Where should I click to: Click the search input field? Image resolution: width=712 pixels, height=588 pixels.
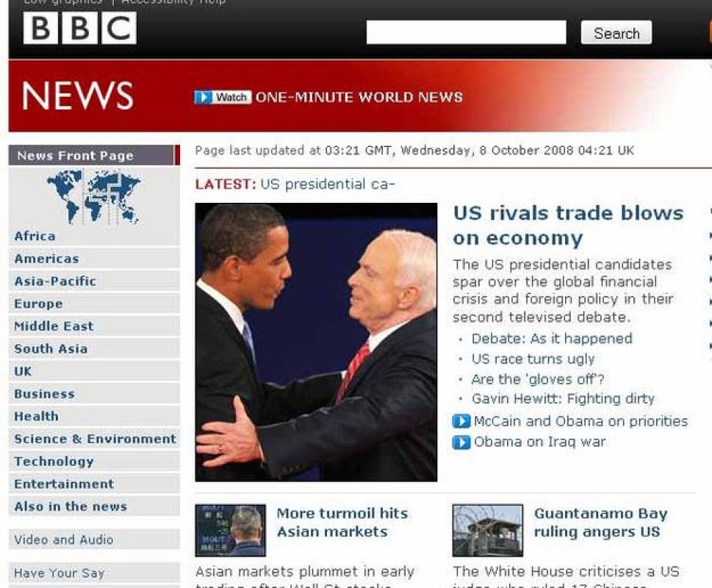coord(466,32)
